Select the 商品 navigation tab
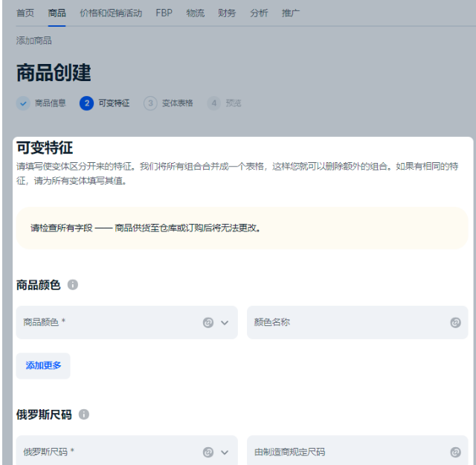 57,13
